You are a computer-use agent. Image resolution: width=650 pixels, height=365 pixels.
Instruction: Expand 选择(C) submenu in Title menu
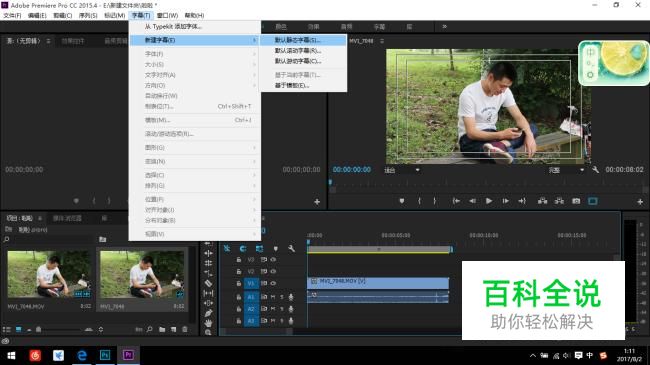(x=195, y=175)
